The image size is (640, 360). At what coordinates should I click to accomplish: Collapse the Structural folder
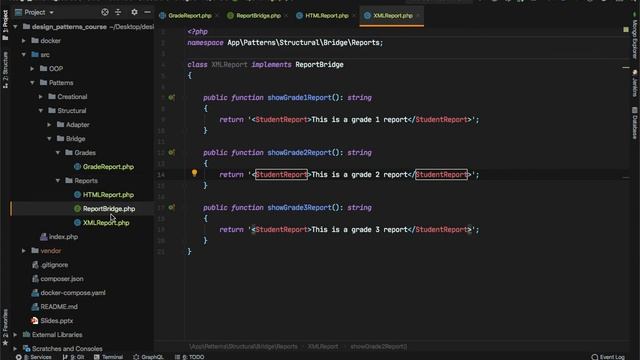41,111
